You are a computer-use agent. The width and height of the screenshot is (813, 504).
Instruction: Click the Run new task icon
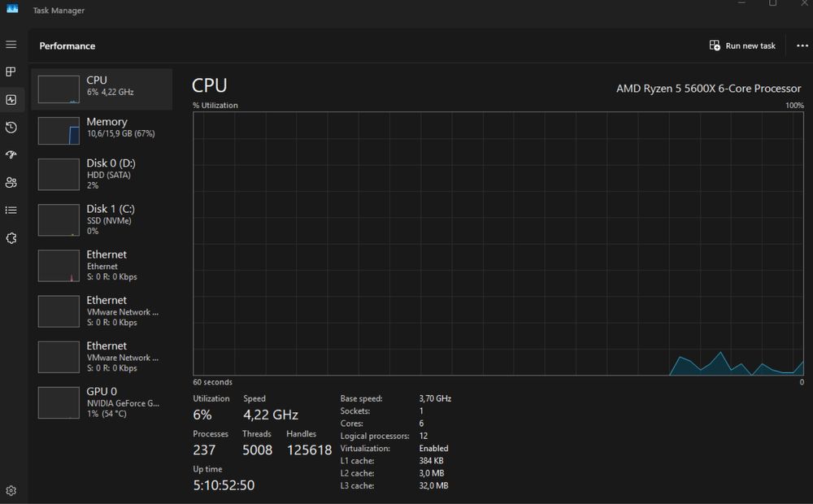(715, 46)
